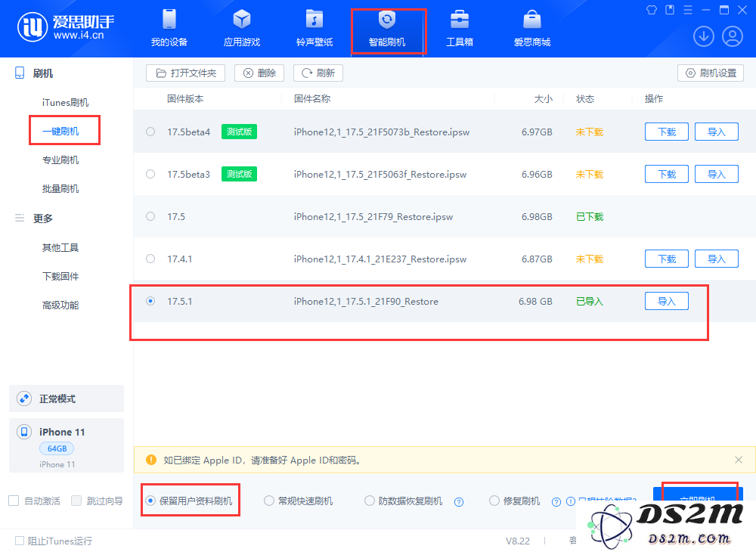756x552 pixels.
Task: Click the user account avatar icon
Action: point(733,36)
